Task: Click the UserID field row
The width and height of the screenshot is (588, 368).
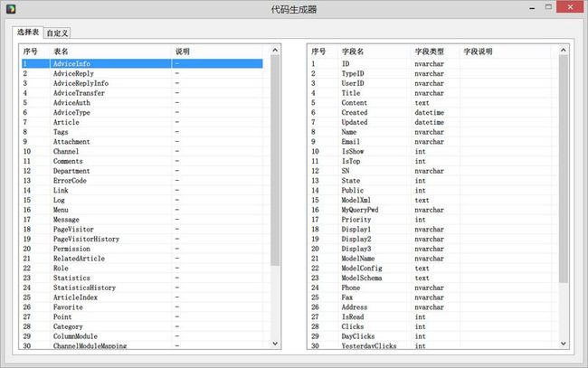Action: pos(431,83)
